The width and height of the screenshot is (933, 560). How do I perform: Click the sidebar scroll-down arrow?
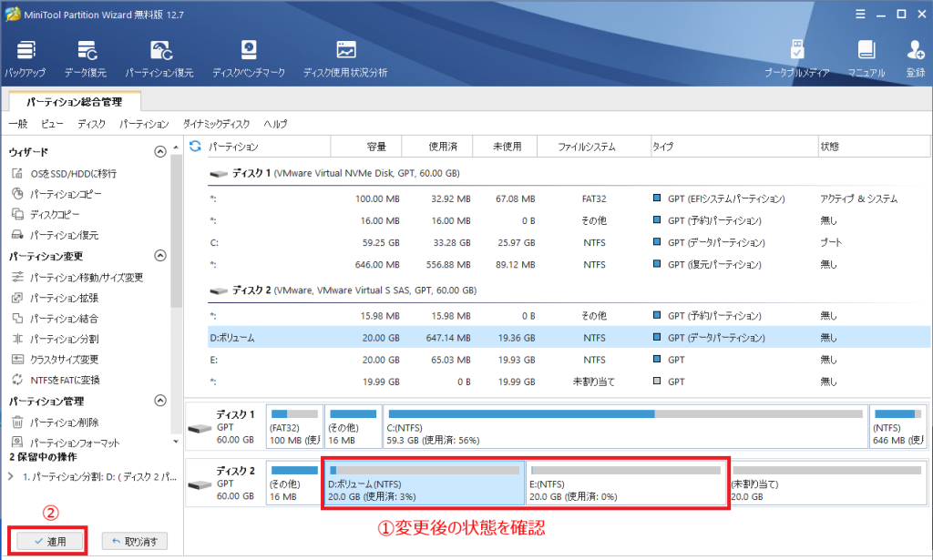click(176, 442)
